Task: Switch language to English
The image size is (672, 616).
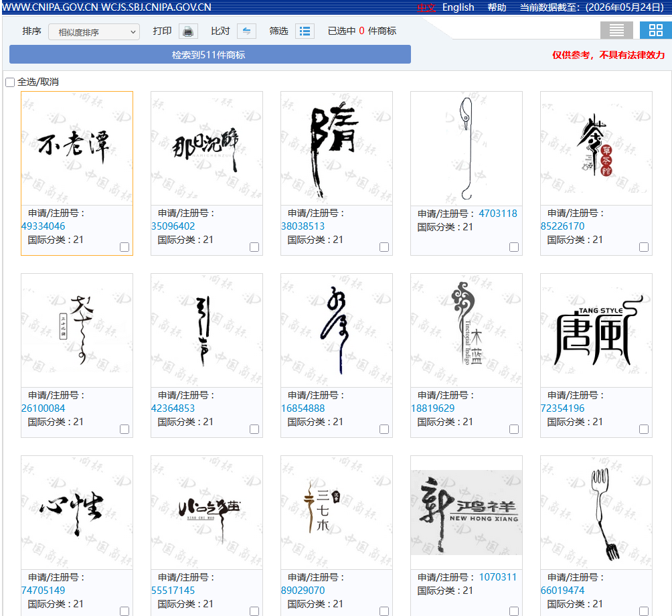Action: (458, 7)
